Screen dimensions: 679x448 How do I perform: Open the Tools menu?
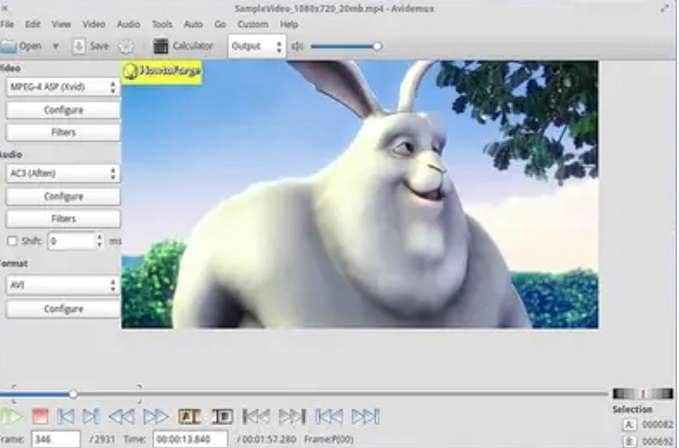(162, 24)
